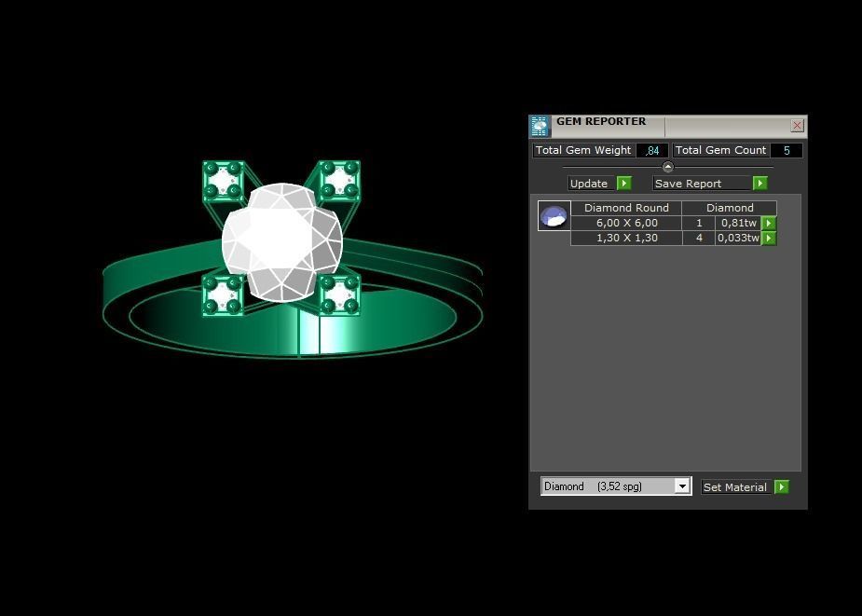Image resolution: width=862 pixels, height=616 pixels.
Task: Open the Diamond material dropdown
Action: (x=682, y=486)
